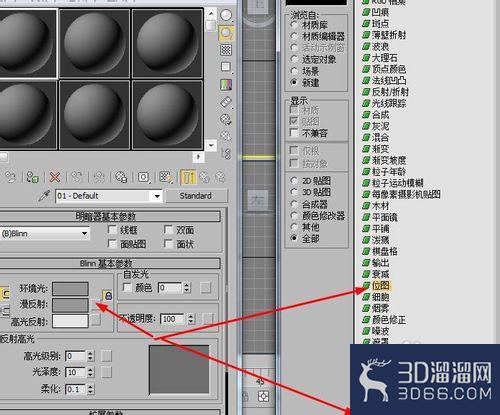
Task: Click the 漫反射 color swatch
Action: click(x=70, y=305)
